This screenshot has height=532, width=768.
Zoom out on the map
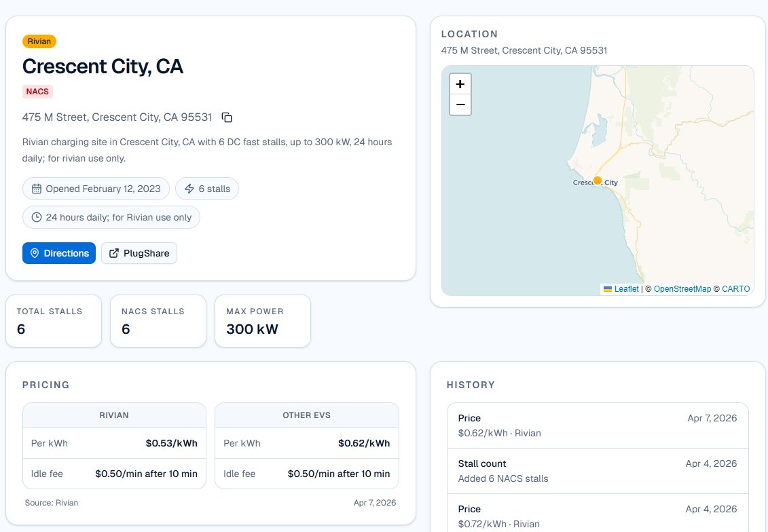(x=460, y=104)
